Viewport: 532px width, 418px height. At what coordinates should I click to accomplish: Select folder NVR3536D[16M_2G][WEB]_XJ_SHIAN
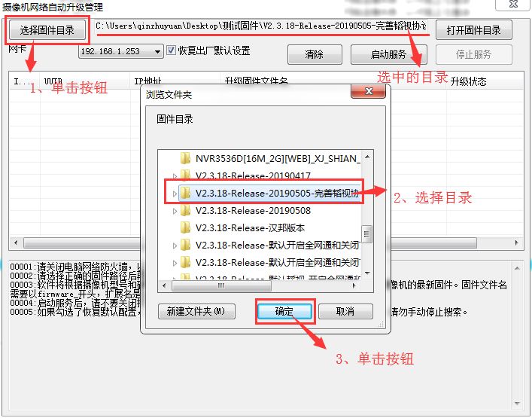(x=278, y=159)
